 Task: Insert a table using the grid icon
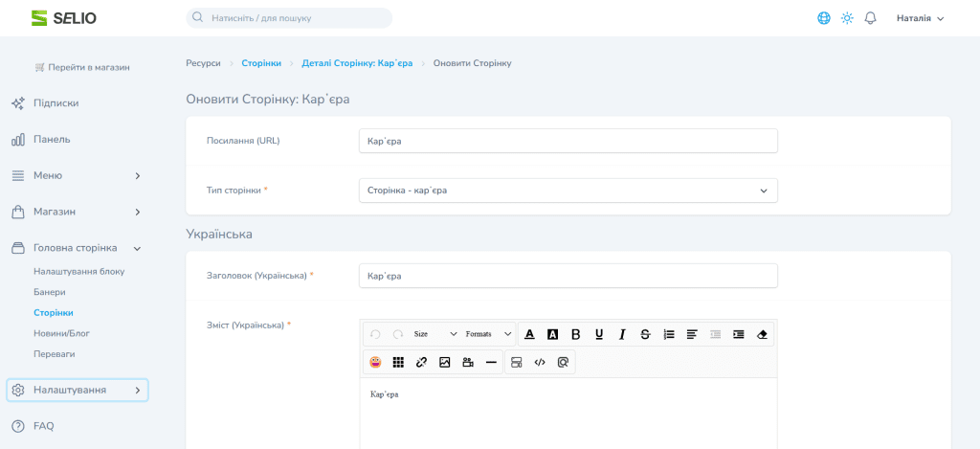point(398,362)
